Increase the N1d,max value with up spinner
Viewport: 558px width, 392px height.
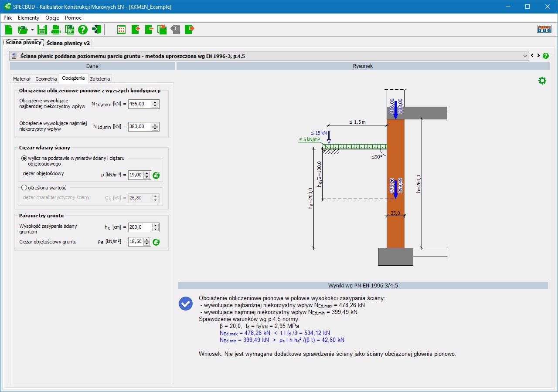click(155, 102)
